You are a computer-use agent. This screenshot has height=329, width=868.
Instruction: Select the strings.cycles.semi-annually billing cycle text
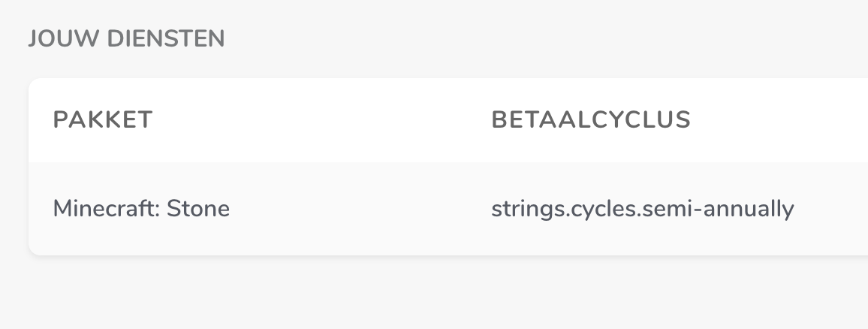click(642, 208)
